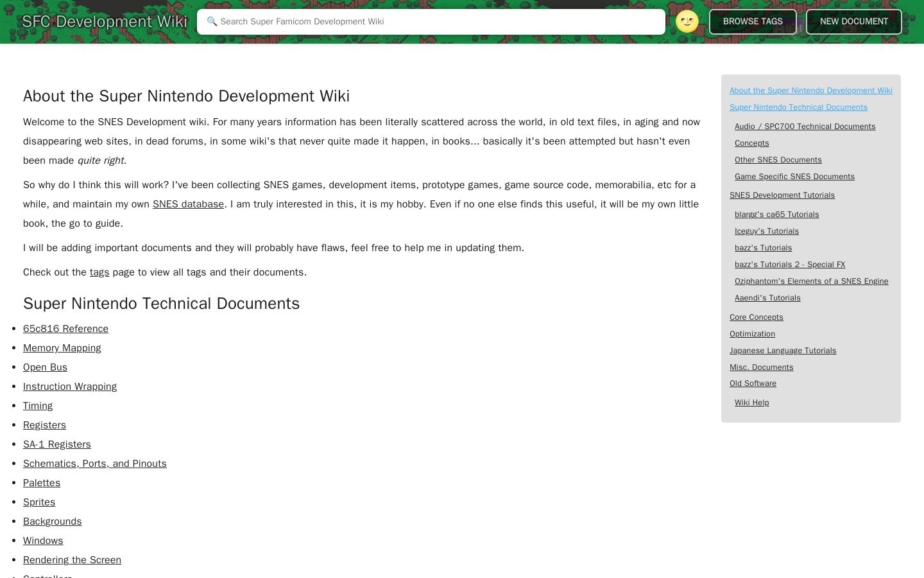
Task: Go to Aaendi's Tutorials in sidebar
Action: tap(767, 298)
